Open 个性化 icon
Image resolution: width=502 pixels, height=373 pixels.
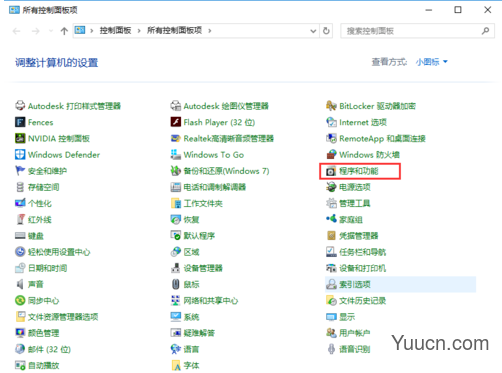click(x=20, y=203)
